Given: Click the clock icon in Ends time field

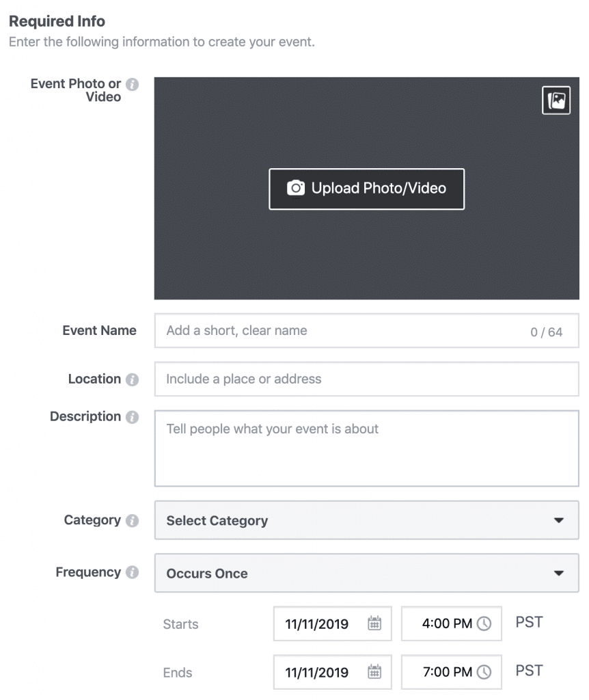Looking at the screenshot, I should pyautogui.click(x=484, y=671).
